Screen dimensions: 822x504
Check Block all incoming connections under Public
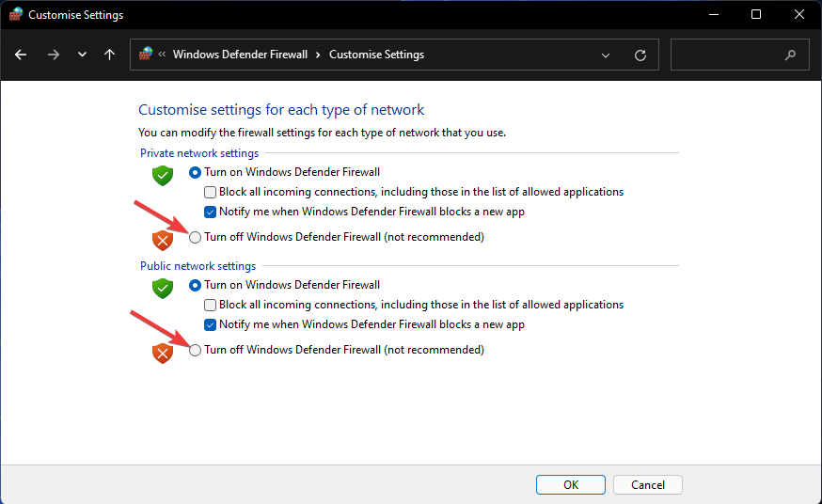[x=211, y=305]
